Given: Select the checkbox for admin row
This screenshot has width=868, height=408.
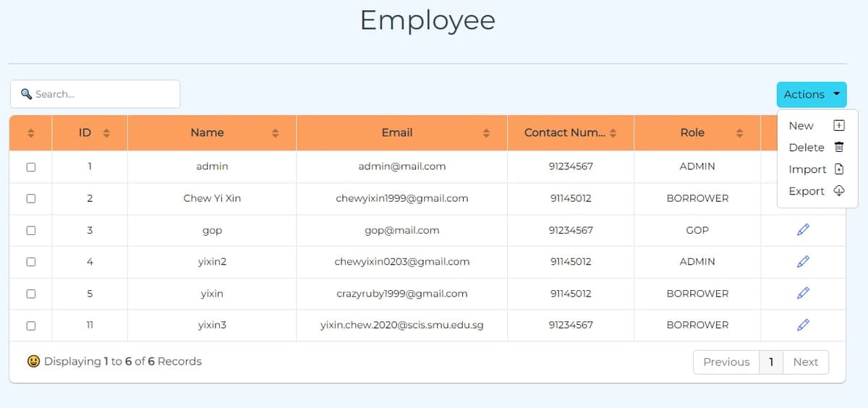Looking at the screenshot, I should (30, 166).
